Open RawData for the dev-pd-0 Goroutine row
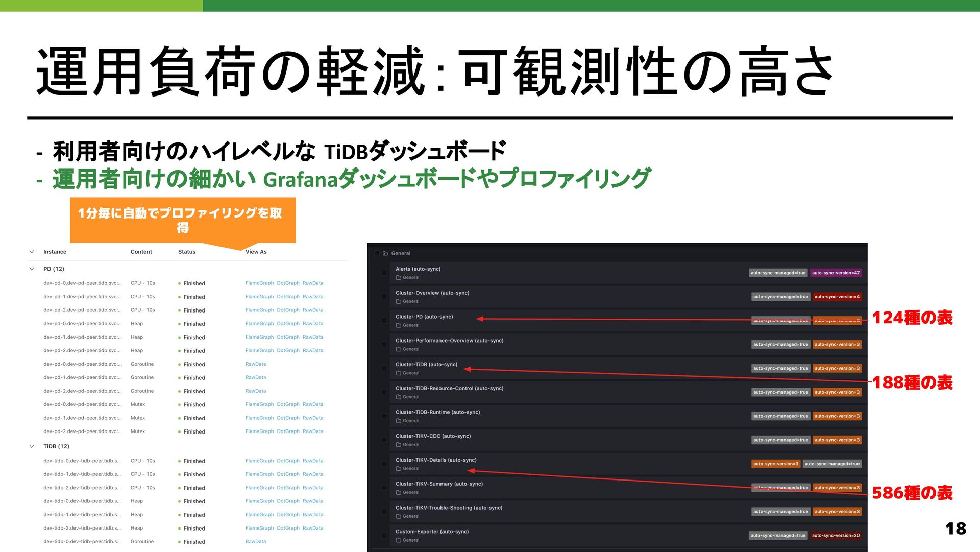 [256, 364]
